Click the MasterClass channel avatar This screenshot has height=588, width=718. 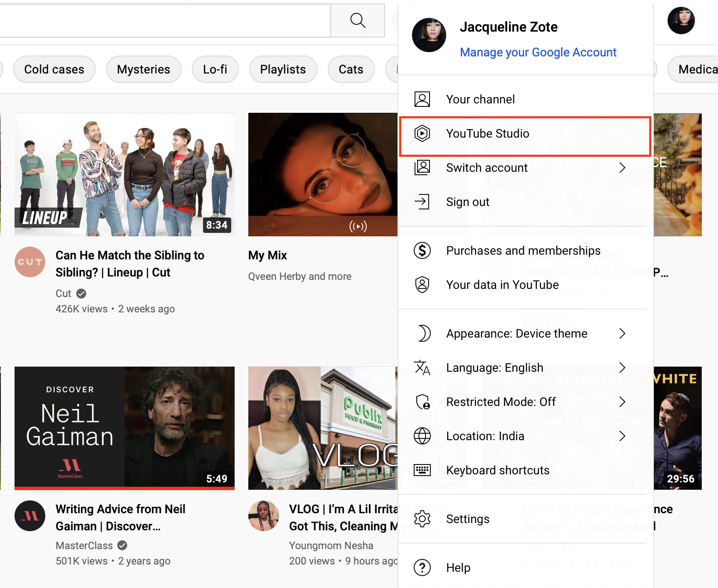coord(30,516)
